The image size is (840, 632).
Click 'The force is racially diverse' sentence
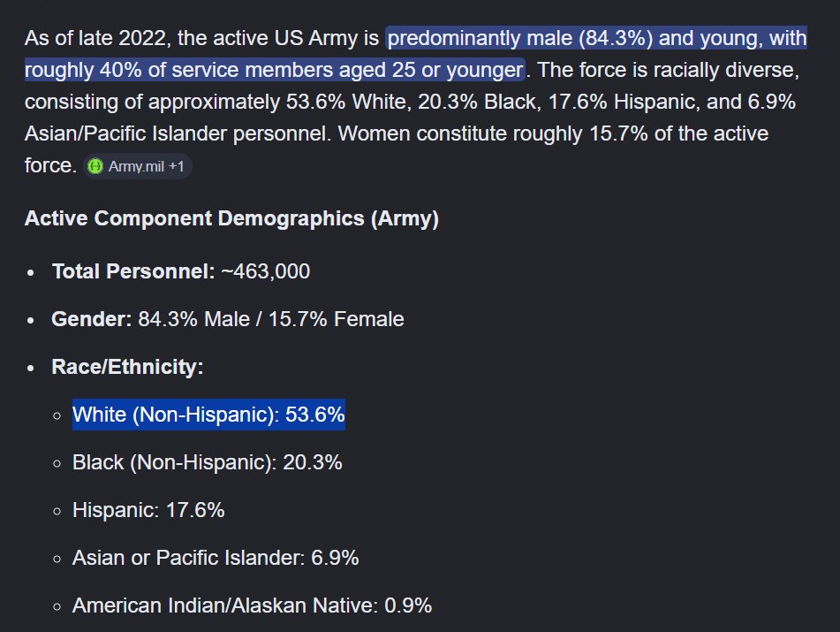point(668,70)
